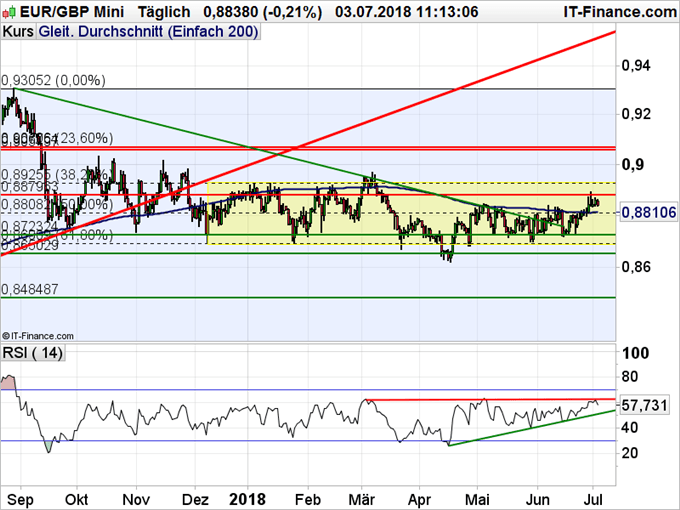Click the 0,92 price axis label
The image size is (680, 510).
(636, 114)
